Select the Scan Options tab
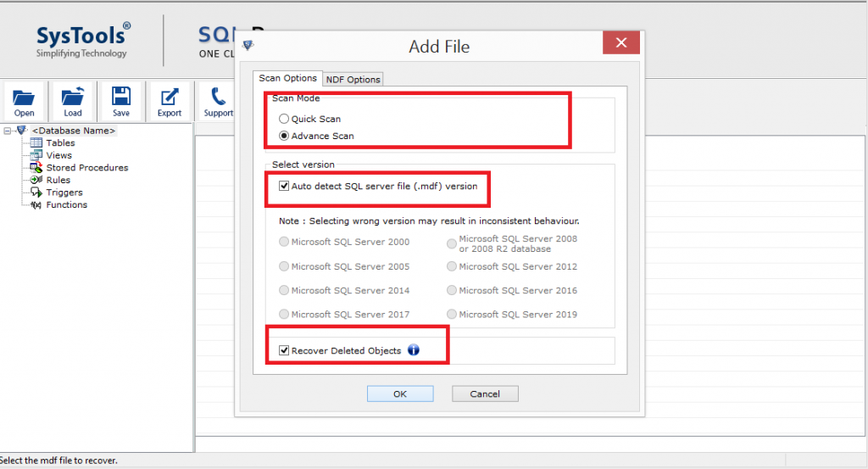The image size is (868, 469). (288, 78)
